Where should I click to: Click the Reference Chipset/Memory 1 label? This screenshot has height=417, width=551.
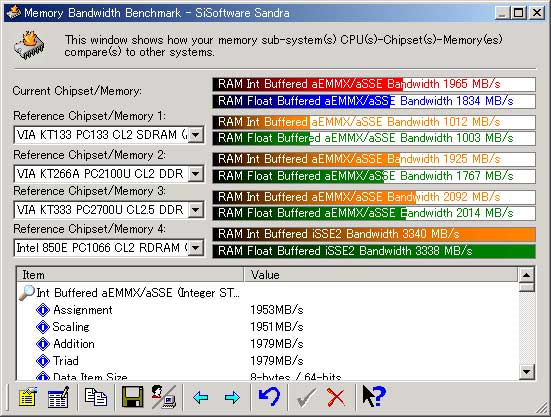89,116
